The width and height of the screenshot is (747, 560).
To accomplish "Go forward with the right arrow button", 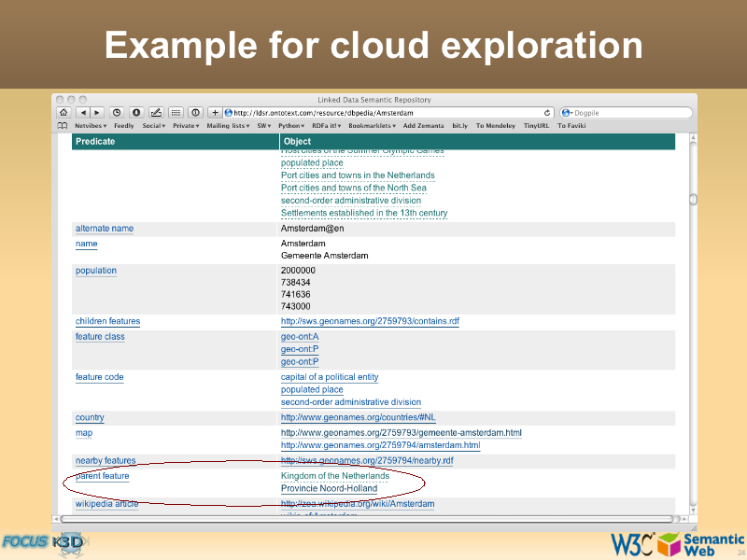I will [96, 113].
